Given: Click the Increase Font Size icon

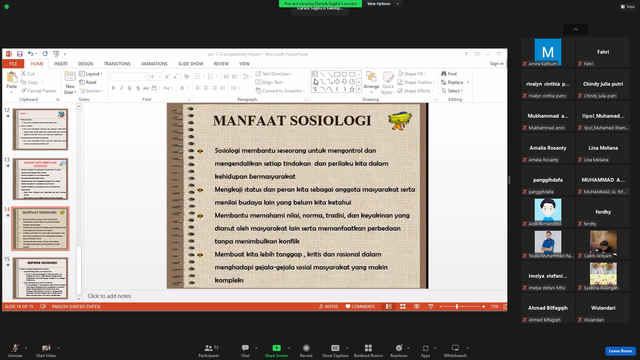Looking at the screenshot, I should point(167,77).
